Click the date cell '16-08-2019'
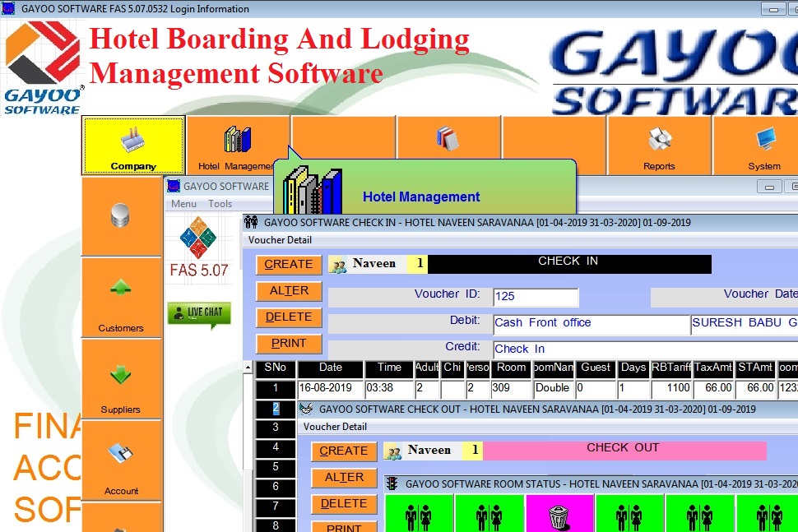This screenshot has height=532, width=798. click(330, 389)
